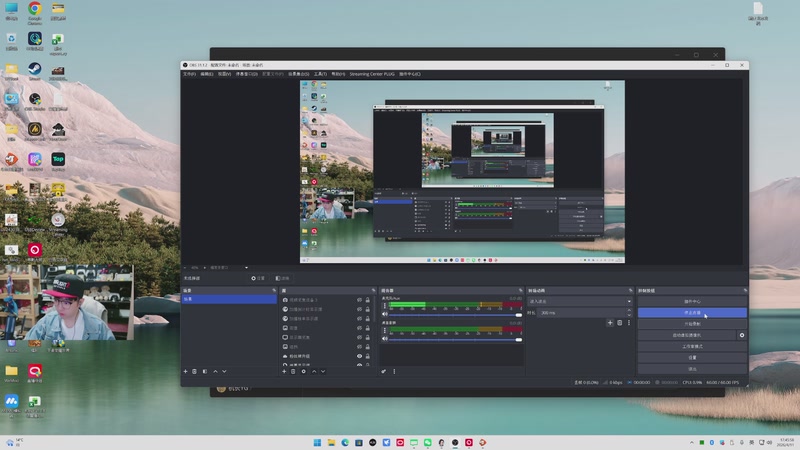Decrease transition duration with the down arrow
Screen dimensions: 800x450
pos(629,314)
